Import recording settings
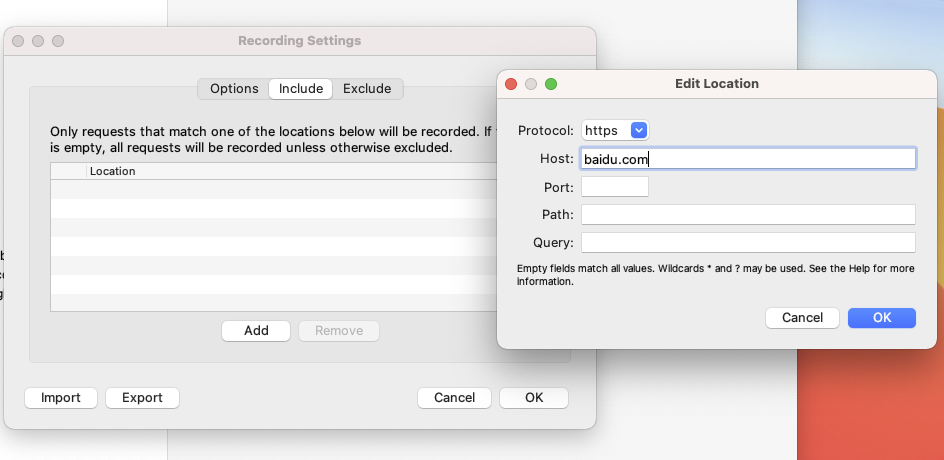Image resolution: width=944 pixels, height=460 pixels. tap(61, 398)
